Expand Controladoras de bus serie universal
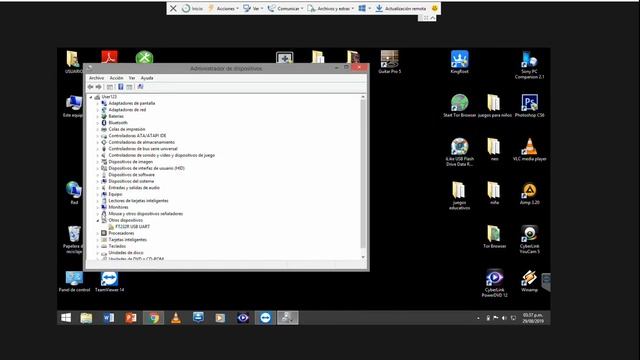This screenshot has width=640, height=360. coord(98,149)
